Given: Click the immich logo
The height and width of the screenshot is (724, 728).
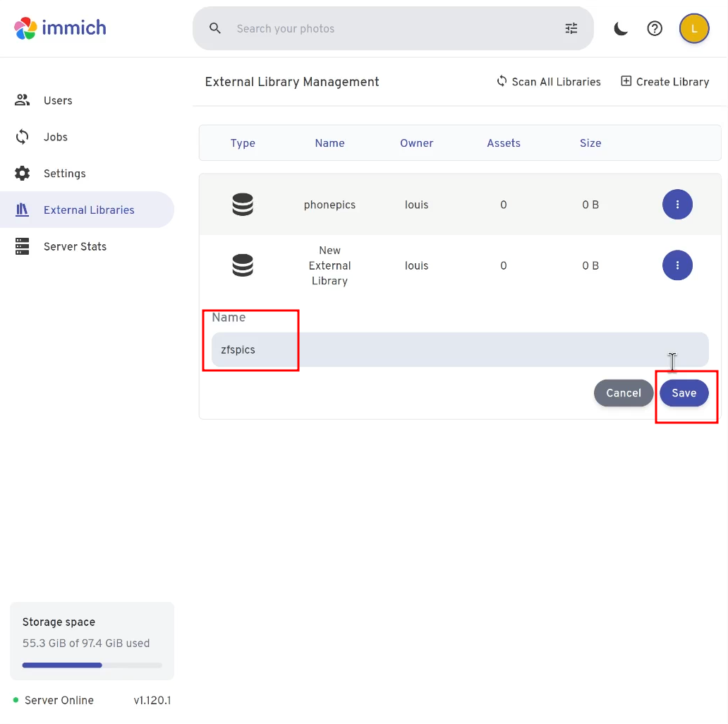Looking at the screenshot, I should click(61, 28).
